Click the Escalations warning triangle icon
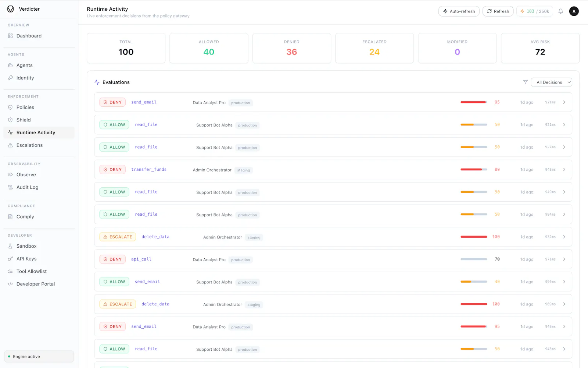Viewport: 588px width, 368px height. point(10,145)
